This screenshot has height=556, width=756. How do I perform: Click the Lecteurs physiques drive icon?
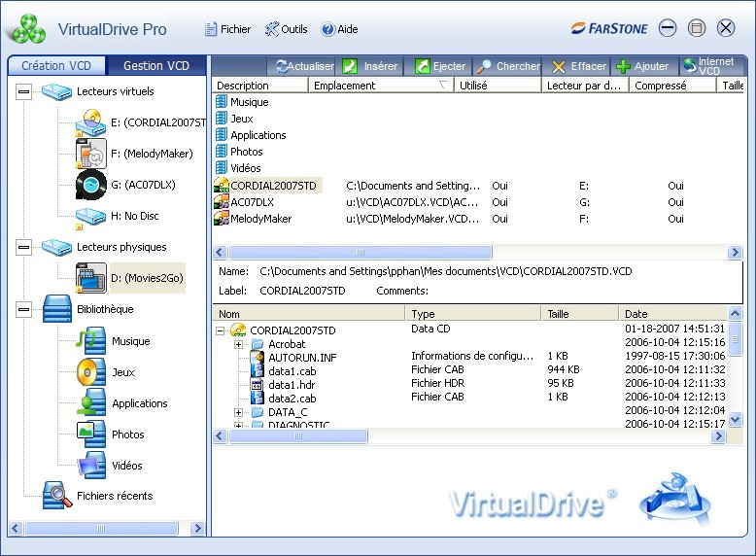pos(57,247)
